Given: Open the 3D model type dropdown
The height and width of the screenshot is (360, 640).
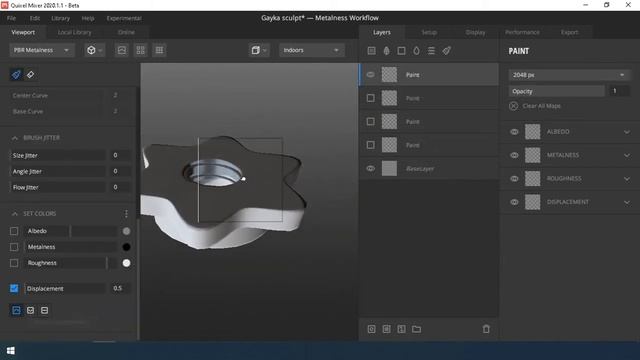Looking at the screenshot, I should tap(94, 50).
